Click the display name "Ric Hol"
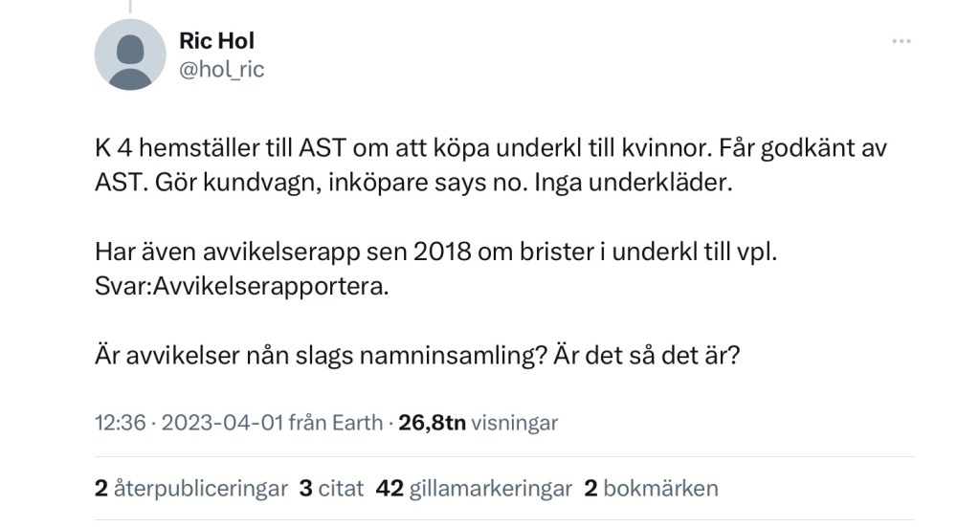This screenshot has height=527, width=980. point(216,41)
